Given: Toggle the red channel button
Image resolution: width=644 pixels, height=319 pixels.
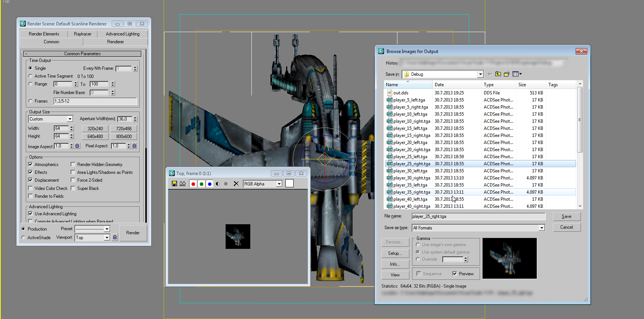Looking at the screenshot, I should (x=193, y=184).
